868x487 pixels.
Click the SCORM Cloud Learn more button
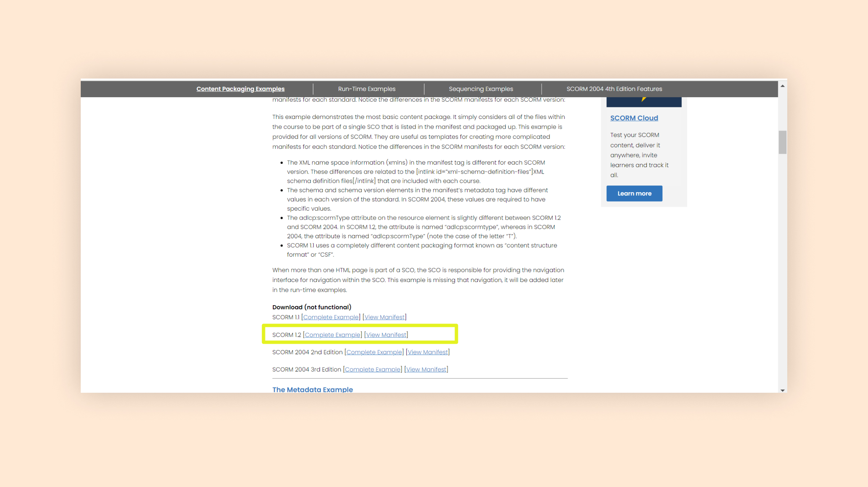(x=635, y=193)
